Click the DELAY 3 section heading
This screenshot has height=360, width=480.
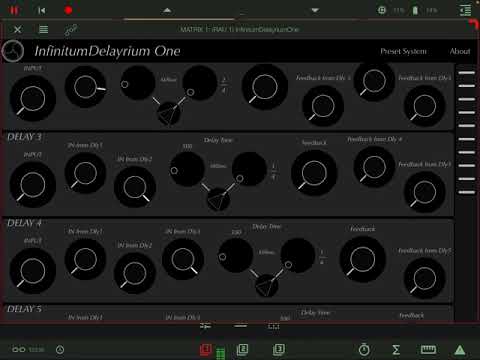pyautogui.click(x=24, y=137)
